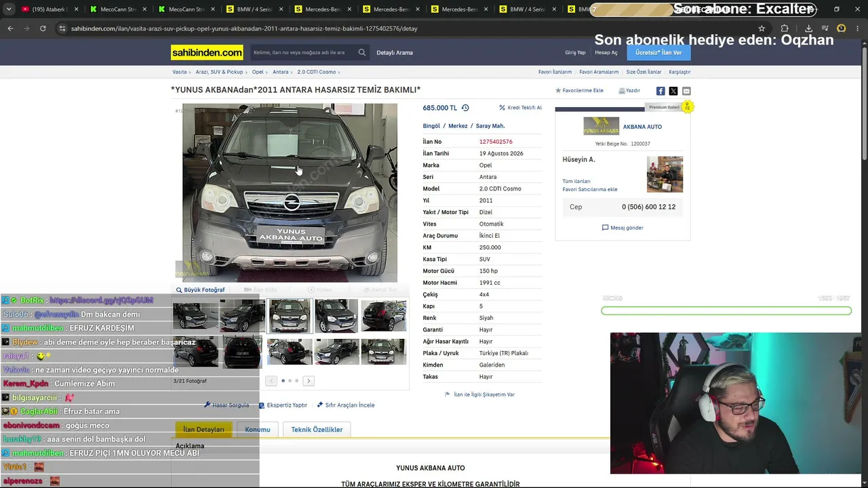
Task: Switch to first MecoCann browser tab
Action: [x=117, y=9]
